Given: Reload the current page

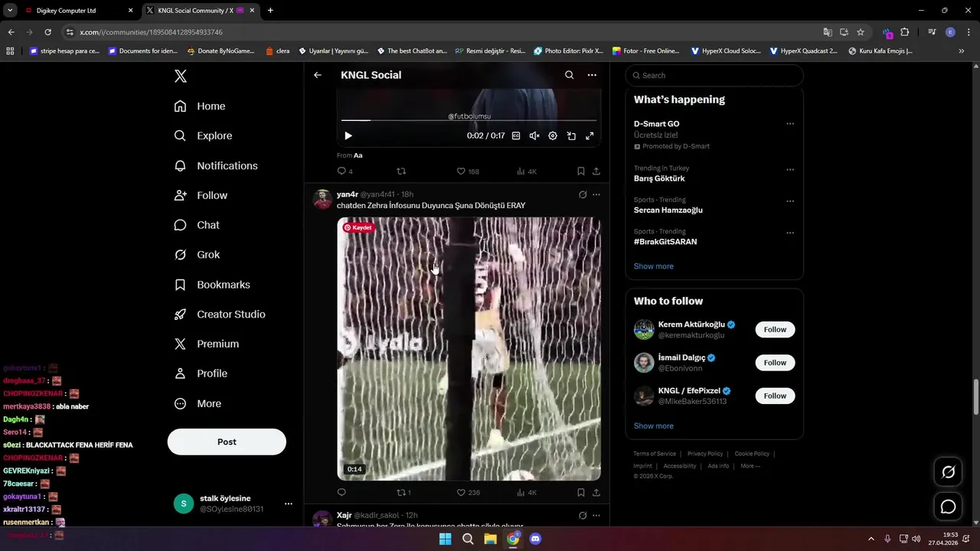Looking at the screenshot, I should [x=47, y=32].
